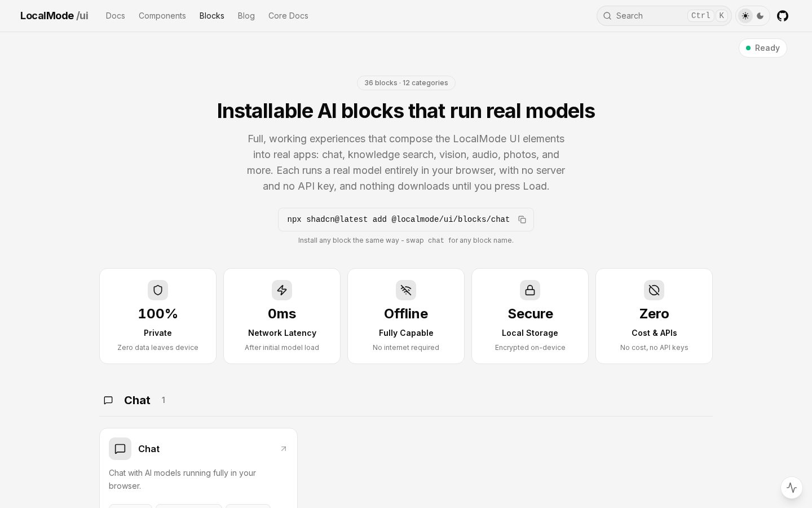Click the shield icon on Private card

point(158,290)
